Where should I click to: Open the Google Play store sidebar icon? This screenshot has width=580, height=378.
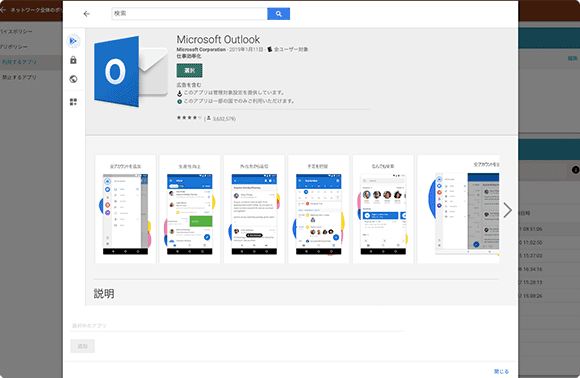(x=73, y=41)
